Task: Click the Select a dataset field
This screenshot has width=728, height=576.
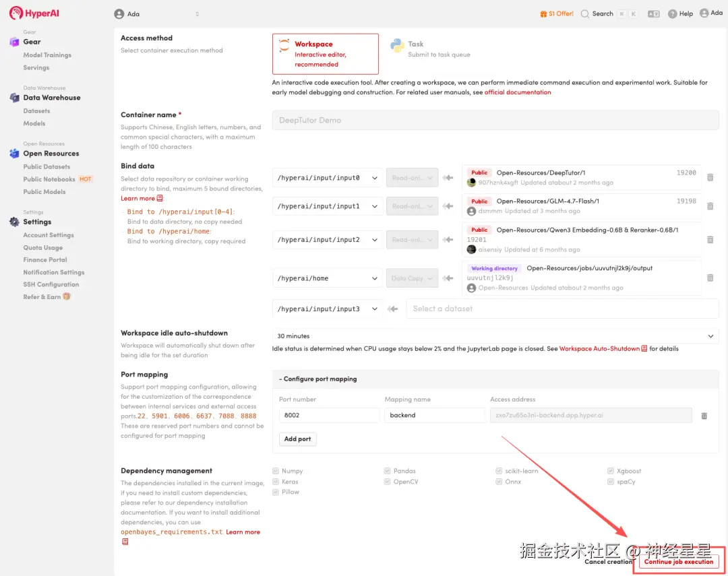Action: pyautogui.click(x=562, y=309)
